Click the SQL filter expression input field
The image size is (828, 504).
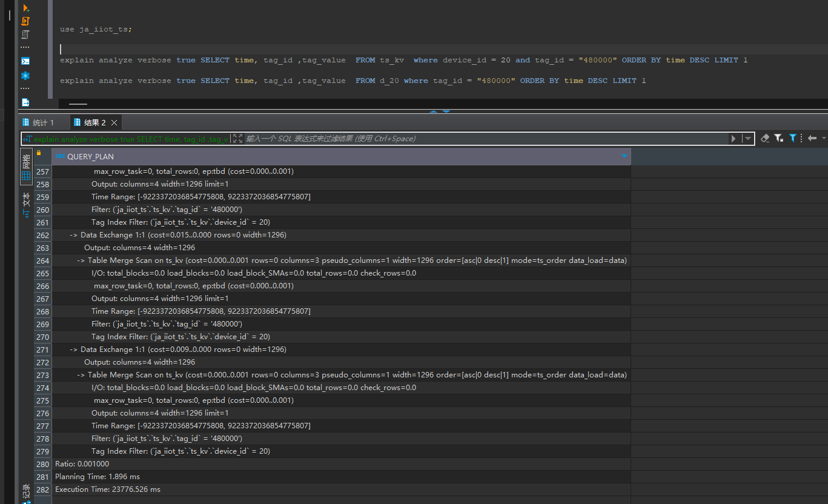coord(485,139)
